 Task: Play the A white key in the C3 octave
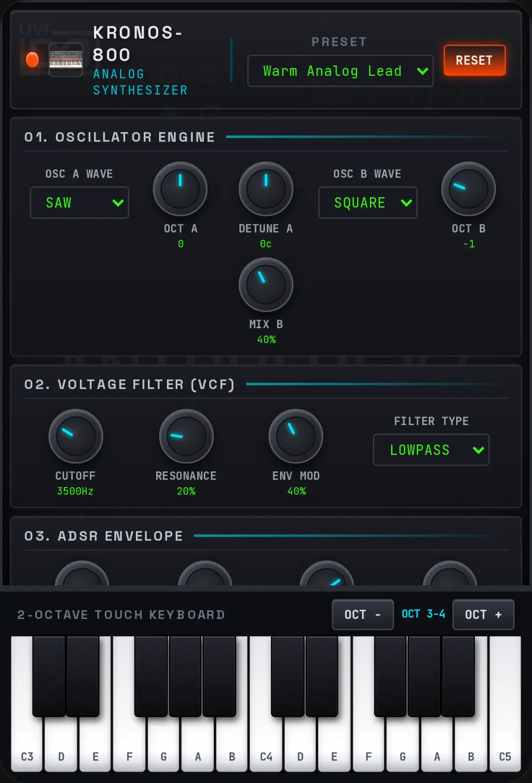[198, 744]
